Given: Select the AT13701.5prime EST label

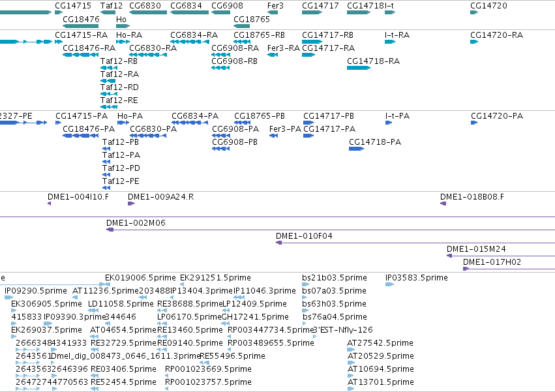Looking at the screenshot, I should (380, 382).
